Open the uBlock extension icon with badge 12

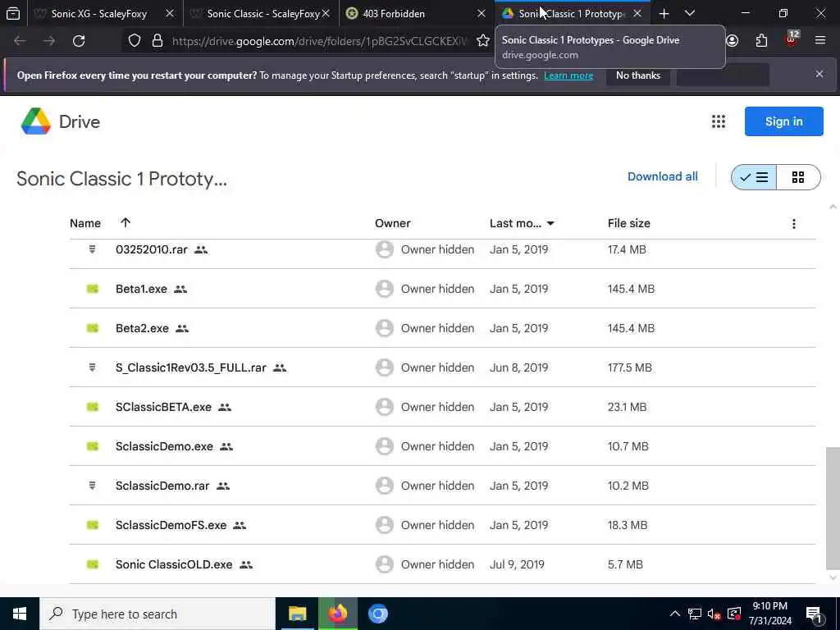pos(792,39)
